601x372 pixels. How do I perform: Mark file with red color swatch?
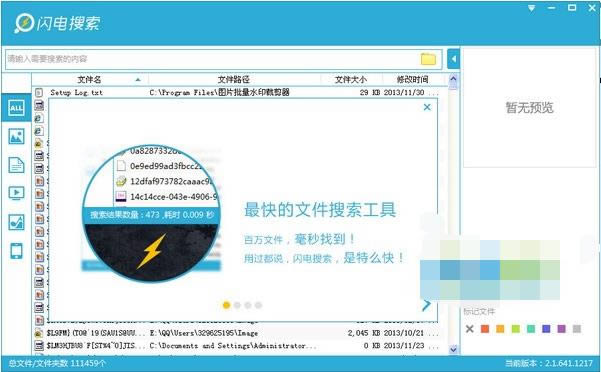[485, 329]
